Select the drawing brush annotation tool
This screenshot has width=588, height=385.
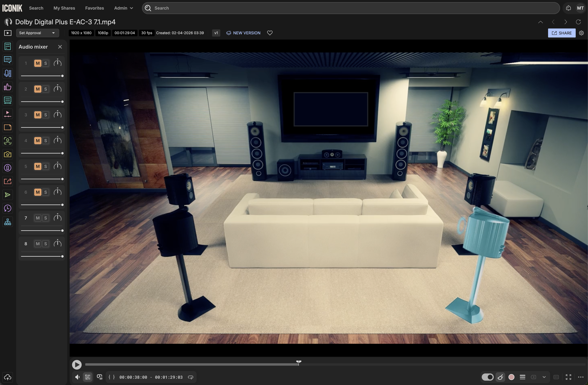(x=500, y=377)
